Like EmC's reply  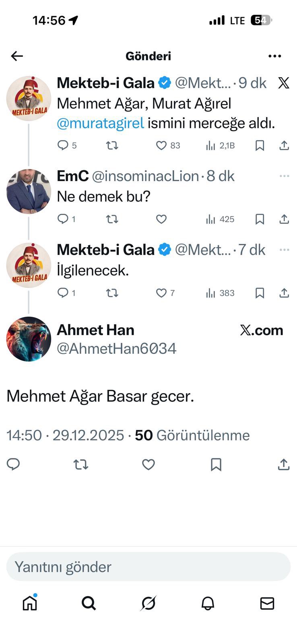click(161, 219)
